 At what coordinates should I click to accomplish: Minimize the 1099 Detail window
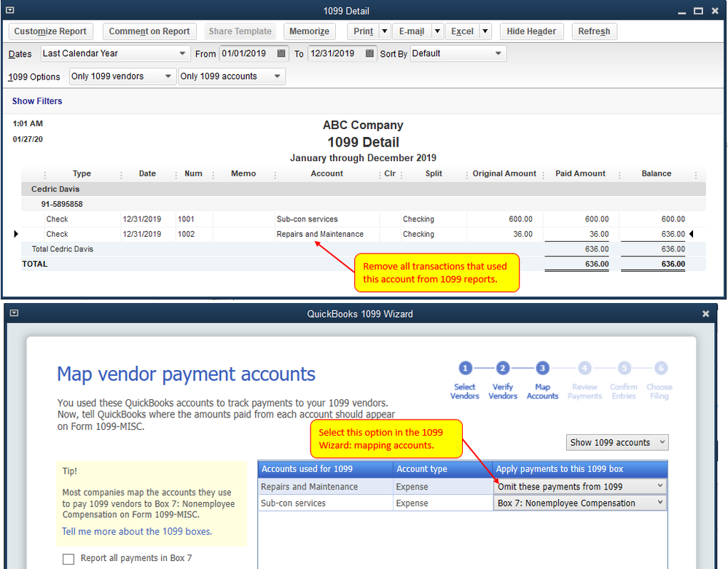tap(682, 11)
